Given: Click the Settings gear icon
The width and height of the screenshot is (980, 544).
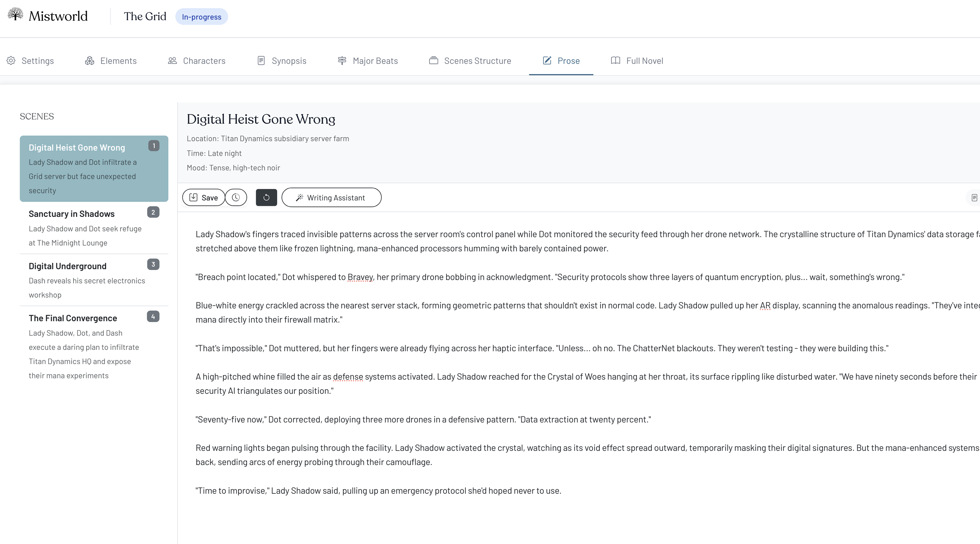Looking at the screenshot, I should coord(11,61).
